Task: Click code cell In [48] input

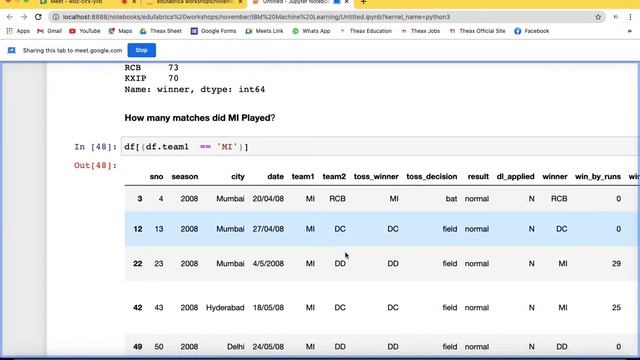Action: [380, 147]
